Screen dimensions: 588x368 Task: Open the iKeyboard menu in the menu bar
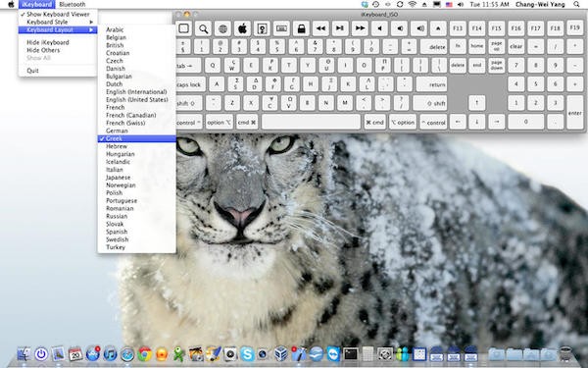click(x=37, y=4)
